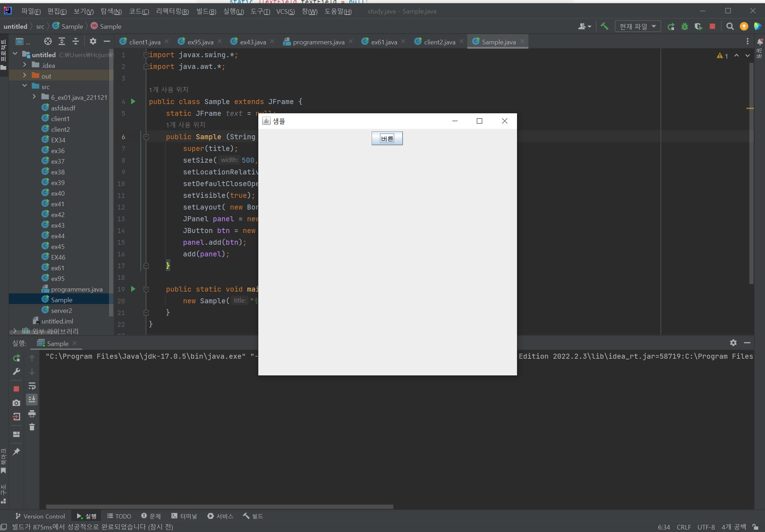Expand the out folder in project tree
Viewport: 765px width, 532px height.
click(25, 76)
